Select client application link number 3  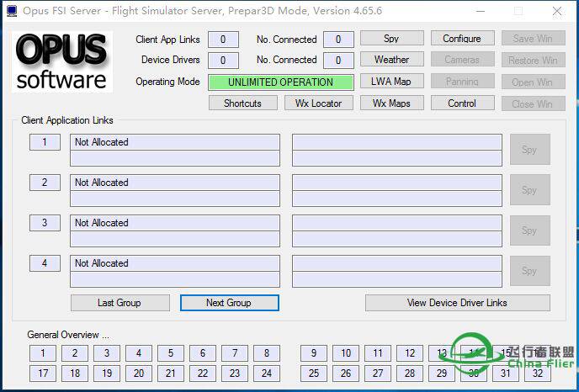click(x=45, y=223)
